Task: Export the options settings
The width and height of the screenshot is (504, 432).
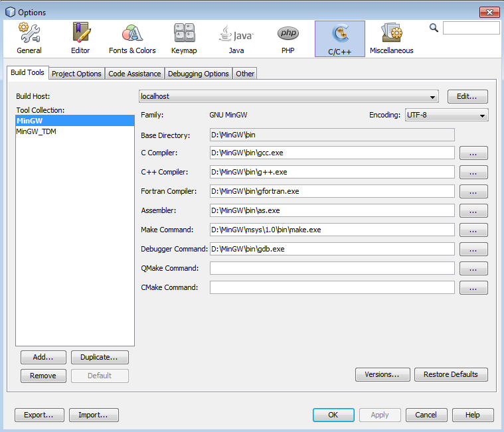Action: click(x=39, y=415)
